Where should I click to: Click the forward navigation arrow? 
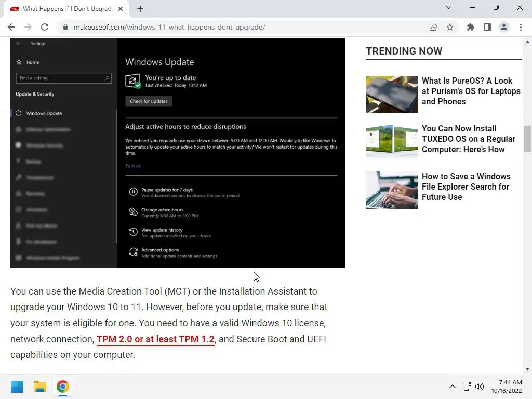coord(28,27)
